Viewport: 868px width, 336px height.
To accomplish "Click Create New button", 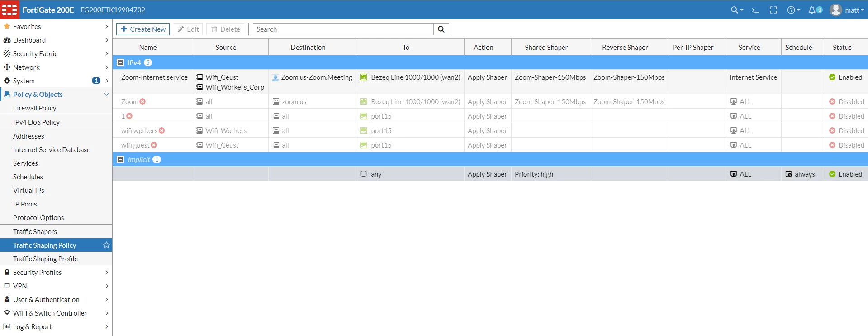I will (x=143, y=29).
